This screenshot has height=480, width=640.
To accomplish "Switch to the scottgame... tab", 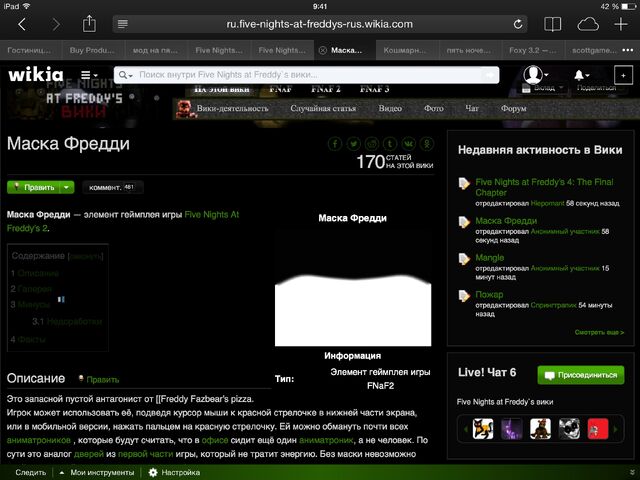I will pos(594,50).
